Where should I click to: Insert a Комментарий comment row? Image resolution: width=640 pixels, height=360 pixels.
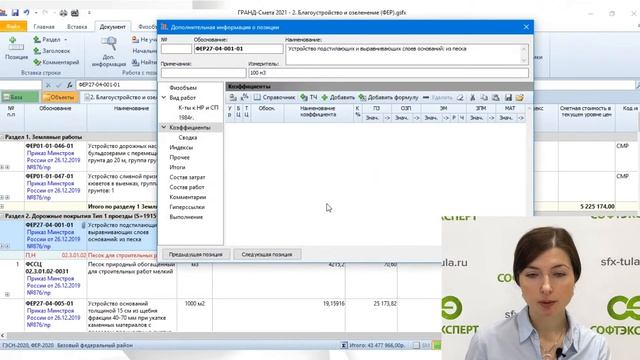coord(56,62)
